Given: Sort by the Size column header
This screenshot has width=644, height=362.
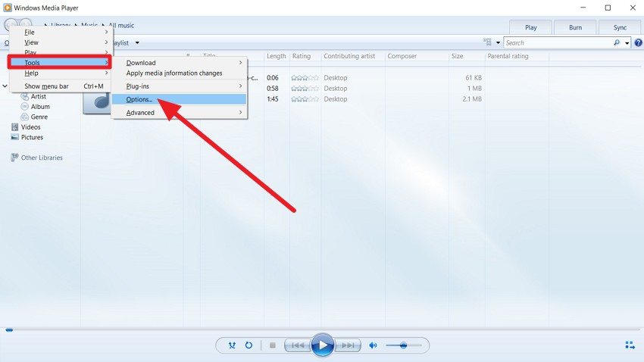Looking at the screenshot, I should 457,56.
